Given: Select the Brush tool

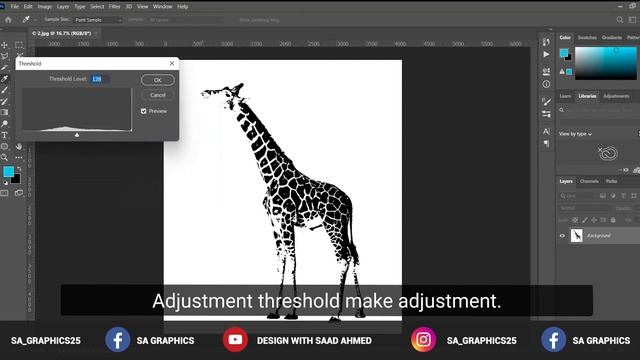Looking at the screenshot, I should coord(4,90).
